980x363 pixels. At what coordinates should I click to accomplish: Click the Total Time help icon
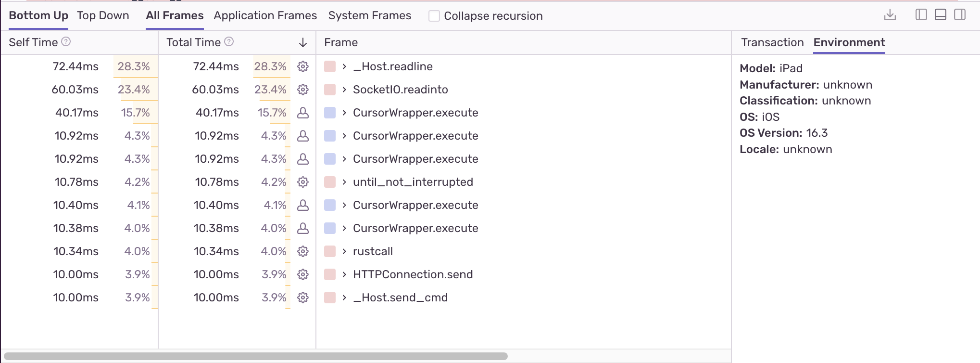(x=229, y=42)
